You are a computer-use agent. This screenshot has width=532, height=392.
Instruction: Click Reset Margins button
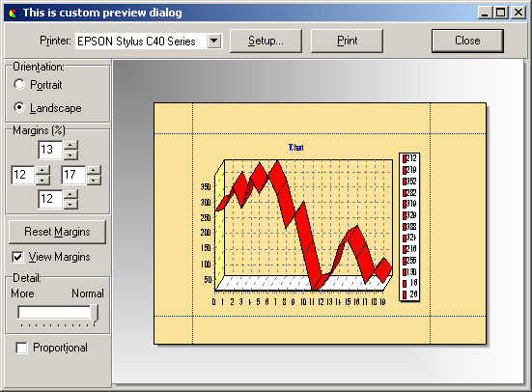(x=57, y=232)
